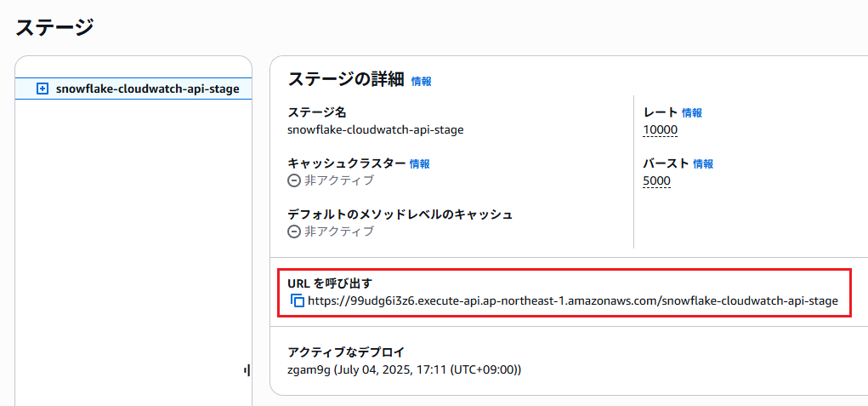Select snowflake-cloudwatch-api-stage in stage tree
Image resolution: width=868 pixels, height=406 pixels.
tap(147, 89)
